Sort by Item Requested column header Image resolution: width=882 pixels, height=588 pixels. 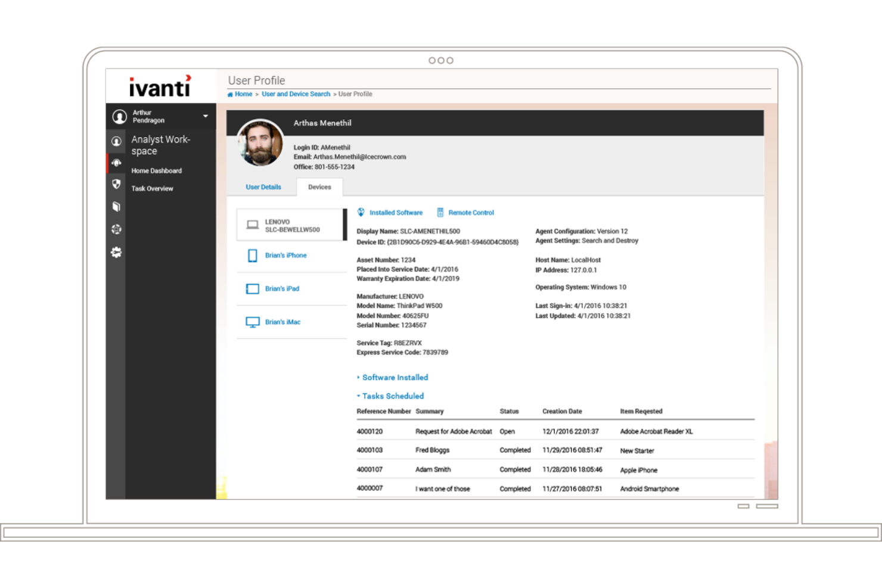point(641,412)
